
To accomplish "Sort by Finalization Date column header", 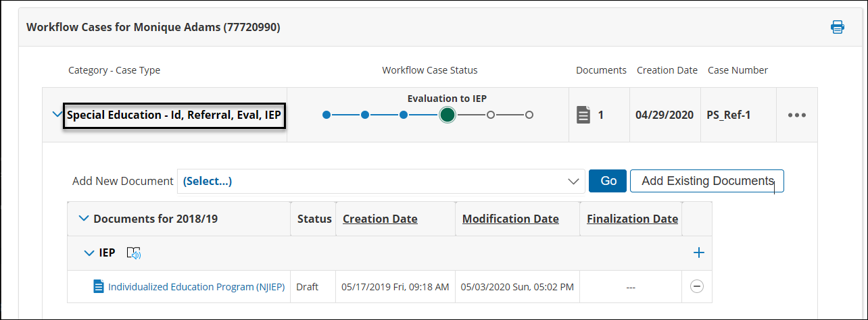I will click(632, 219).
